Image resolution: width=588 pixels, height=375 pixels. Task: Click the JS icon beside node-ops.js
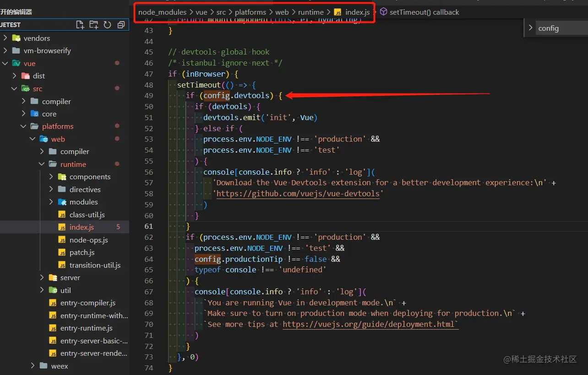click(62, 240)
